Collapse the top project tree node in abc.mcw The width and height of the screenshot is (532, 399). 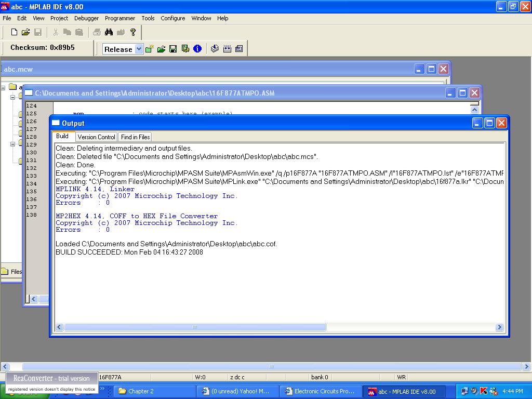pyautogui.click(x=3, y=87)
